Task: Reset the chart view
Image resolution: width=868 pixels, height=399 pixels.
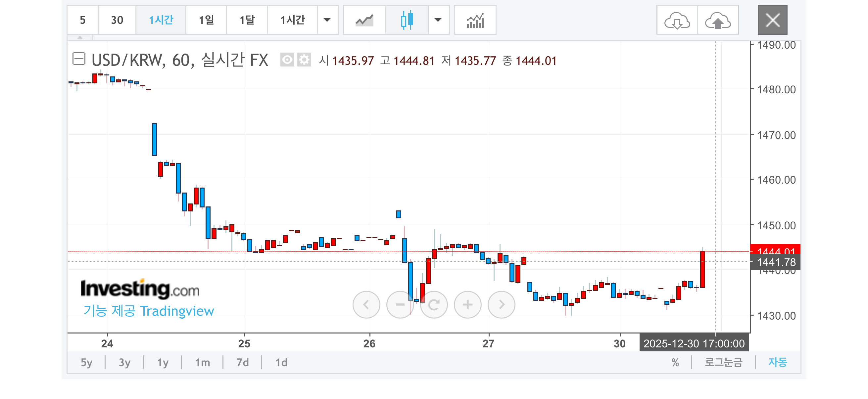Action: [x=434, y=305]
